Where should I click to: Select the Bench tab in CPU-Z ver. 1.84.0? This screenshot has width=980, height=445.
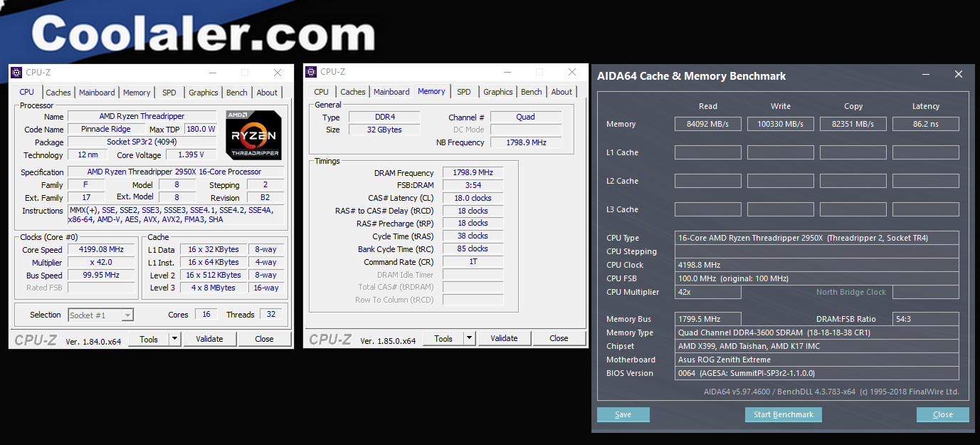click(237, 93)
